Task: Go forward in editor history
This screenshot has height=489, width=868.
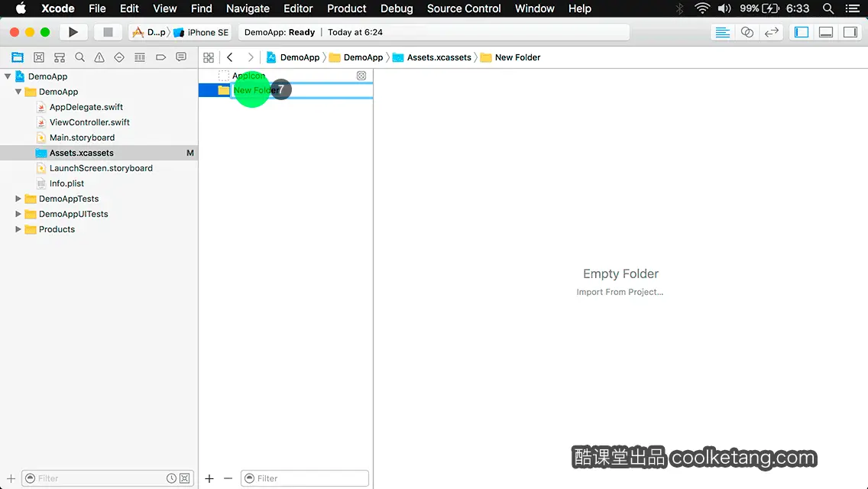Action: 250,57
